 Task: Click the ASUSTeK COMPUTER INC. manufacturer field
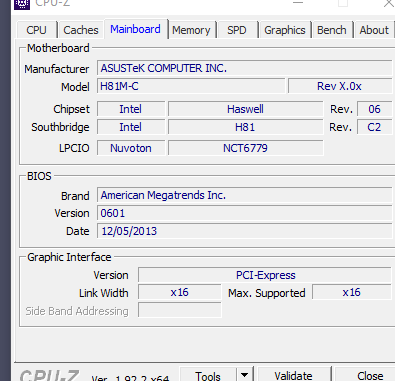[245, 68]
